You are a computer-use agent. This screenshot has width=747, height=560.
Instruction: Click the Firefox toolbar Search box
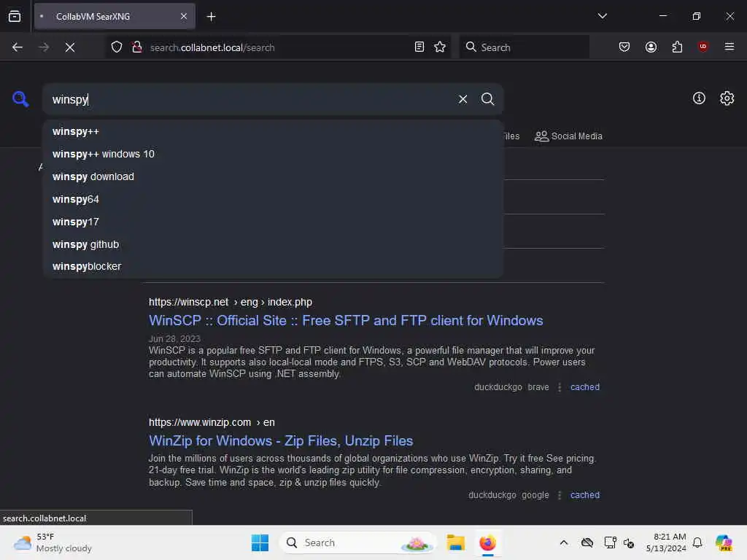[x=524, y=47]
